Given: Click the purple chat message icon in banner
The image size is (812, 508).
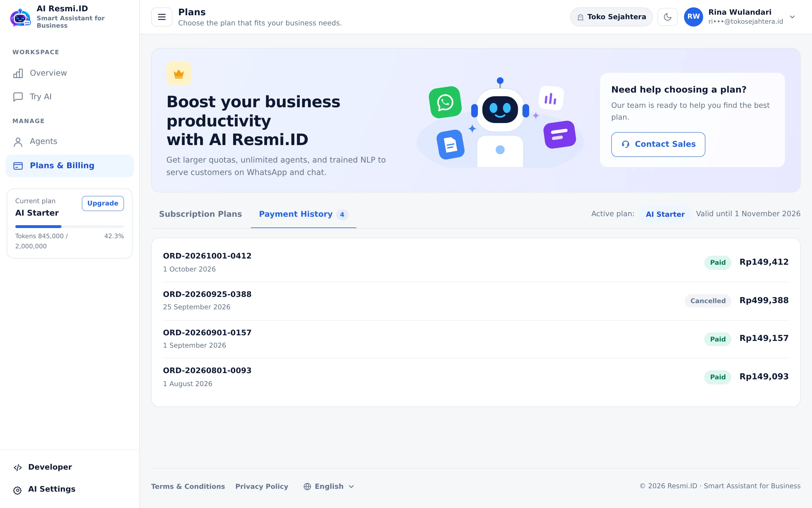Looking at the screenshot, I should coord(560,134).
